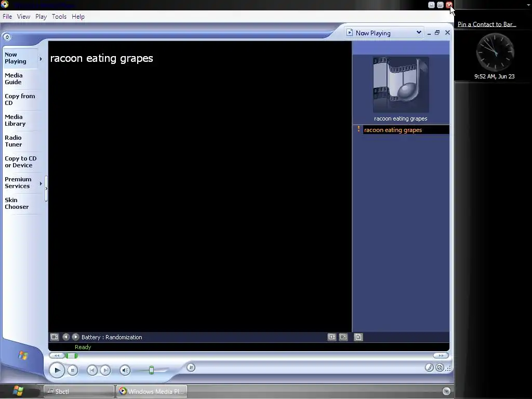Viewport: 532px width, 399px height.
Task: Click the Ready status text
Action: pyautogui.click(x=83, y=347)
